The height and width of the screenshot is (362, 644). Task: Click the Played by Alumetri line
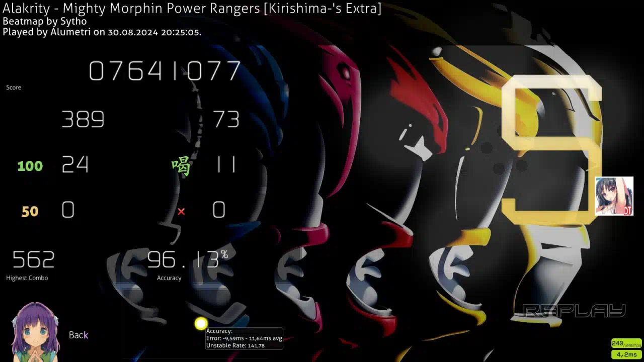(102, 32)
